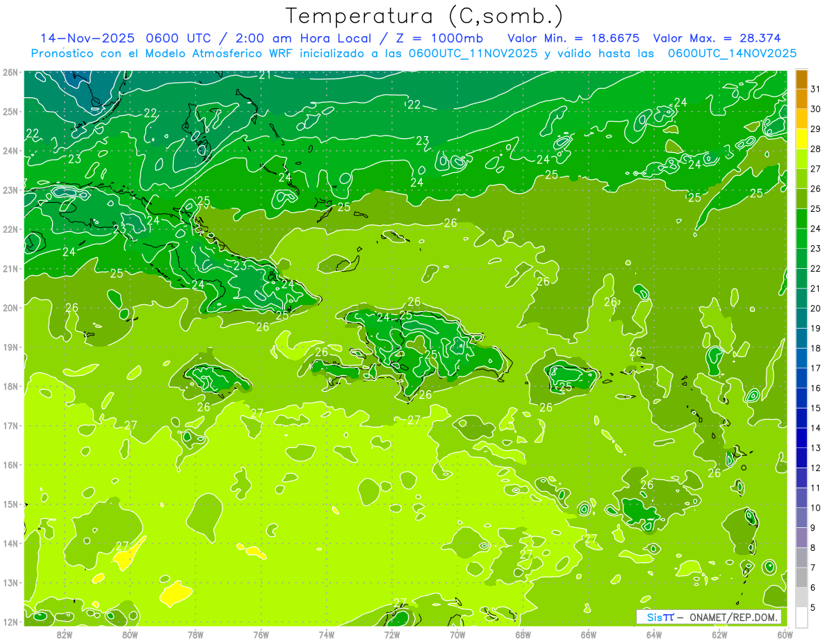Select the valid-until time '0600UTC_14NOV2025'
This screenshot has height=644, width=834.
pos(733,53)
